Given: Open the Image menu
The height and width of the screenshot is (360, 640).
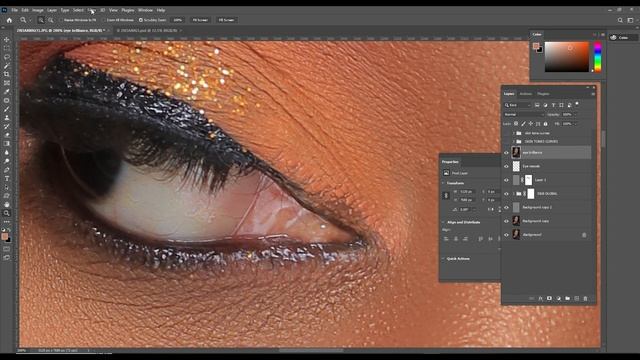Looking at the screenshot, I should 38,10.
